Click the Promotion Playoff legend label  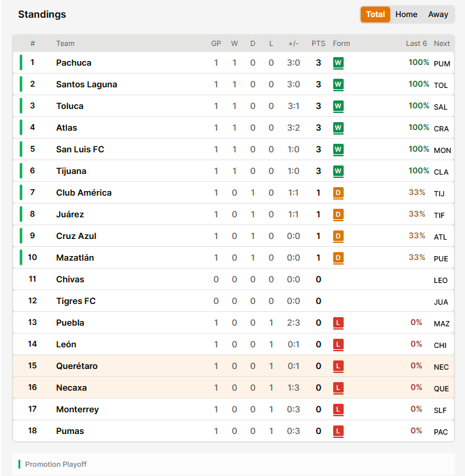pos(56,464)
